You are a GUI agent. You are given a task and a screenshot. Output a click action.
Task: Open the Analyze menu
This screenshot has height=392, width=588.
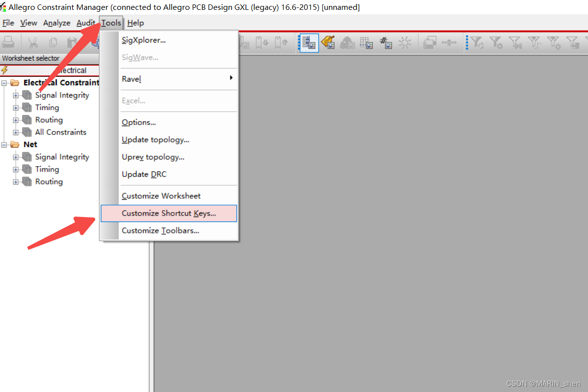coord(57,23)
